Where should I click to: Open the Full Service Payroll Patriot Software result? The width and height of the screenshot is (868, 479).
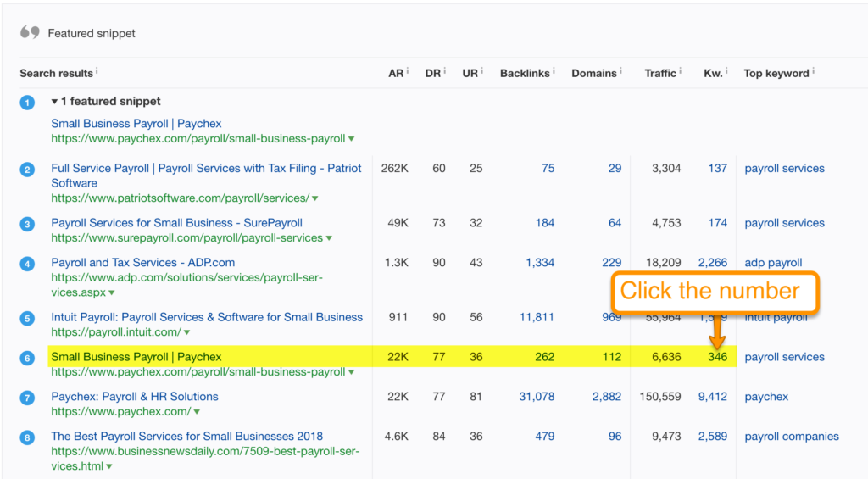(206, 175)
